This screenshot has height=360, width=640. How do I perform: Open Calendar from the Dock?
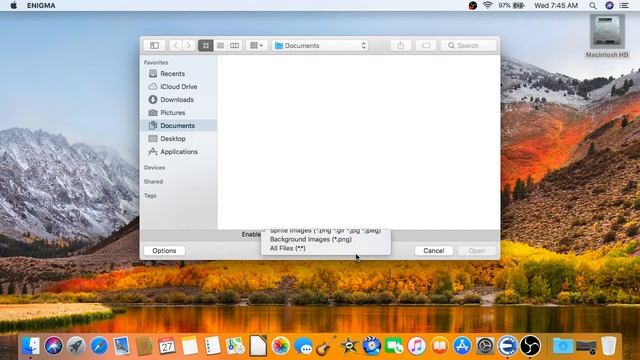coord(167,346)
